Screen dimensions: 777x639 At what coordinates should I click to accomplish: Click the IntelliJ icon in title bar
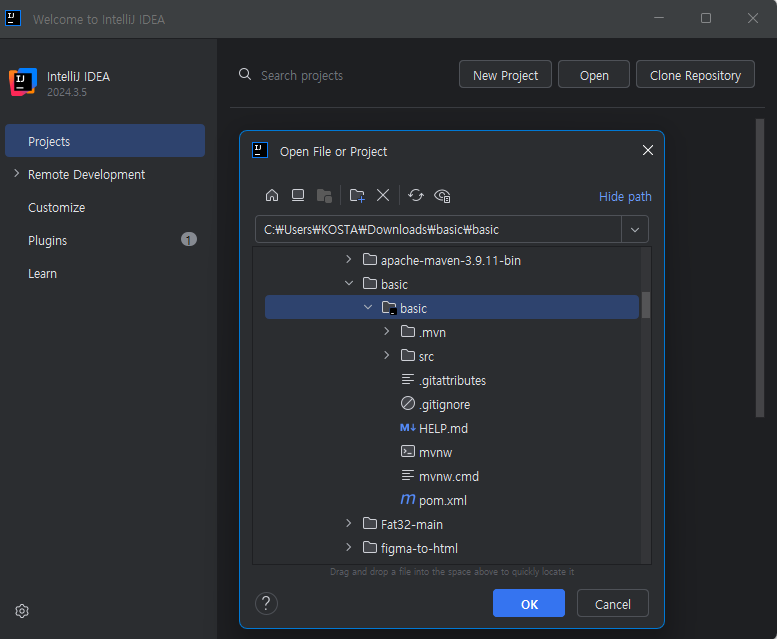[x=12, y=18]
